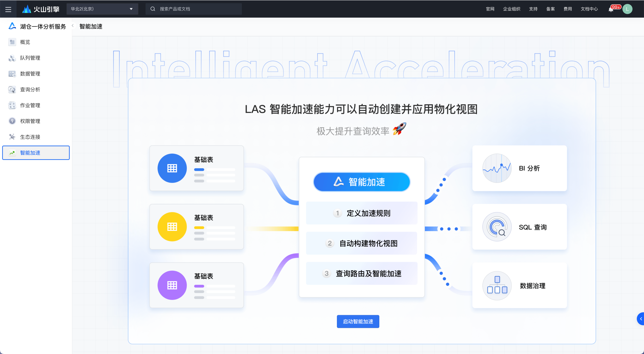
Task: Click the 启动智能加速 button
Action: pyautogui.click(x=358, y=321)
